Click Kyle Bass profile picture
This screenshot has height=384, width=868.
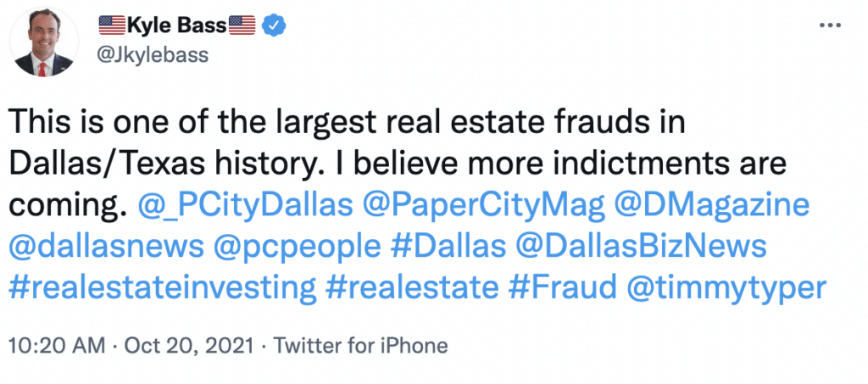(x=43, y=42)
